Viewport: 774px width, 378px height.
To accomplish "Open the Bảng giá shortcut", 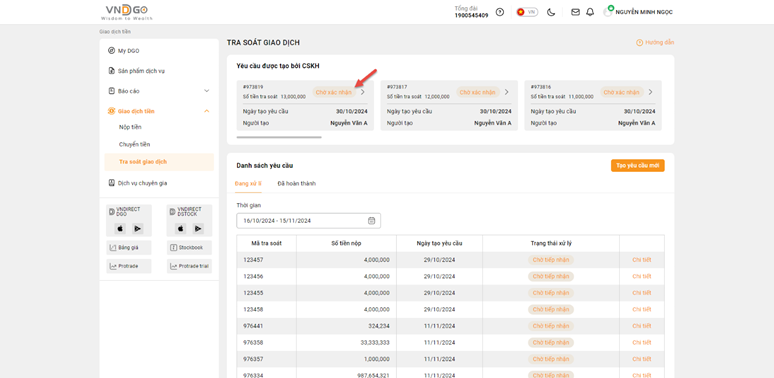I will pos(129,247).
